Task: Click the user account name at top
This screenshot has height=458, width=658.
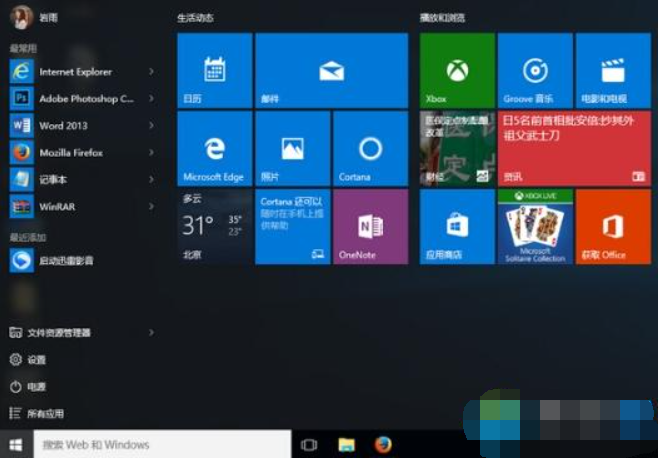Action: [47, 18]
